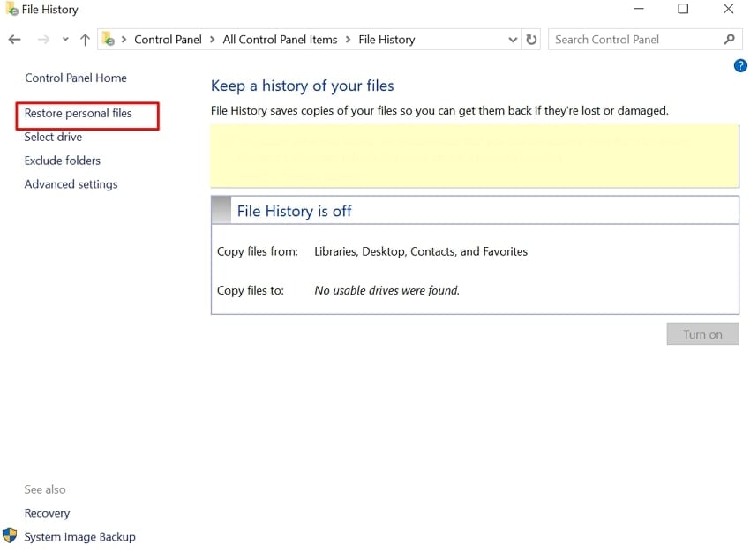Open Select drive settings
The width and height of the screenshot is (750, 560).
[53, 137]
